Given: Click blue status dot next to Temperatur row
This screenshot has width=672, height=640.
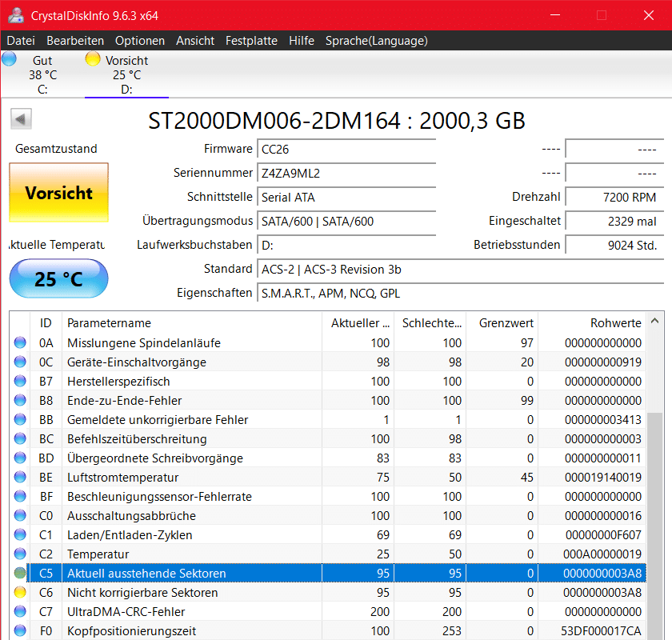Looking at the screenshot, I should 20,554.
